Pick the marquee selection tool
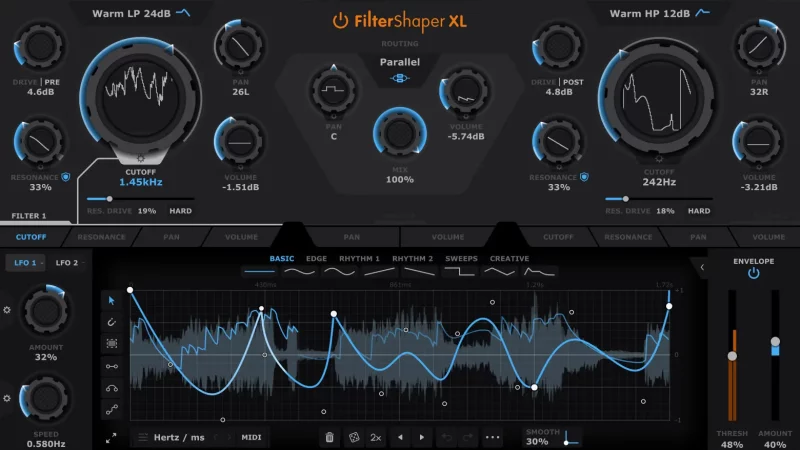Screen dimensions: 800x450 pos(111,343)
